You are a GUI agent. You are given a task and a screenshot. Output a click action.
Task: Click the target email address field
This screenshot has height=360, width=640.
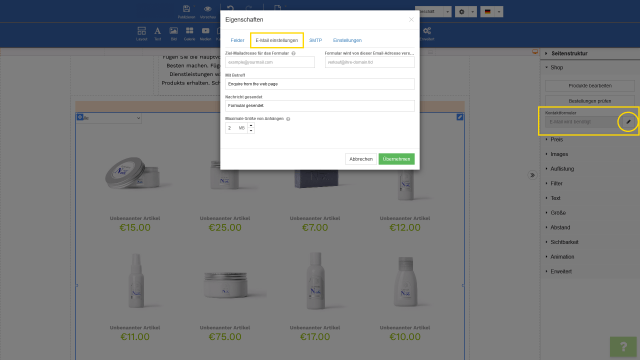click(x=270, y=62)
